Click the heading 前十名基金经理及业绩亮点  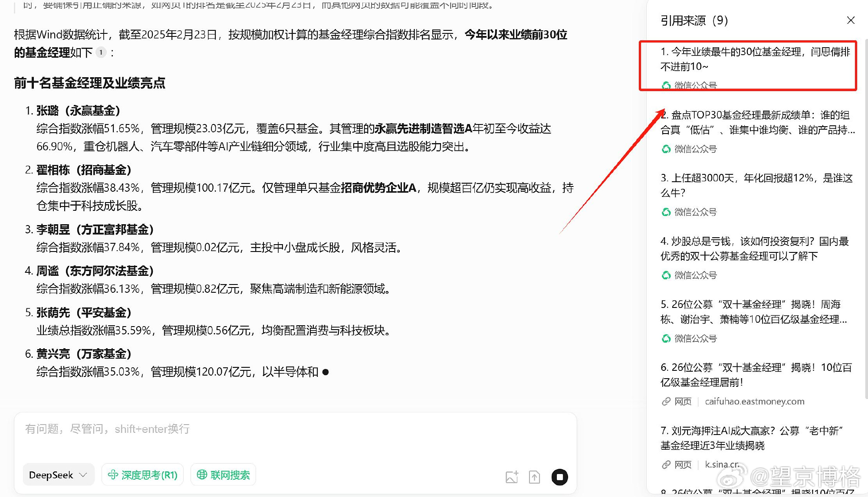(x=90, y=83)
